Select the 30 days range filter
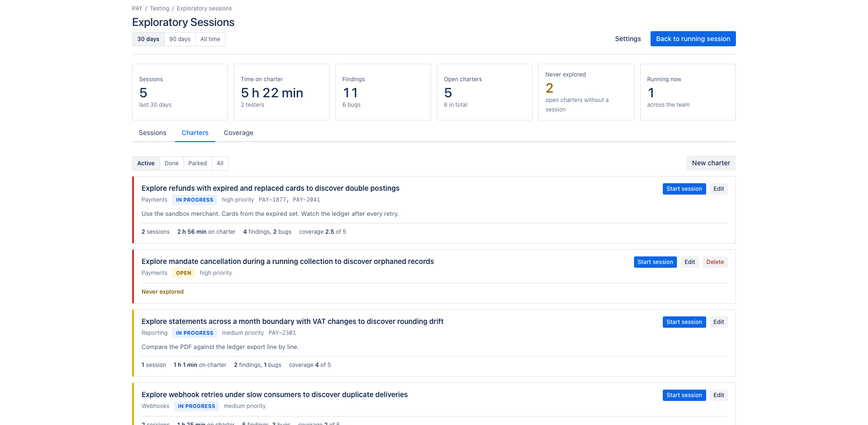The width and height of the screenshot is (868, 425). (x=148, y=39)
